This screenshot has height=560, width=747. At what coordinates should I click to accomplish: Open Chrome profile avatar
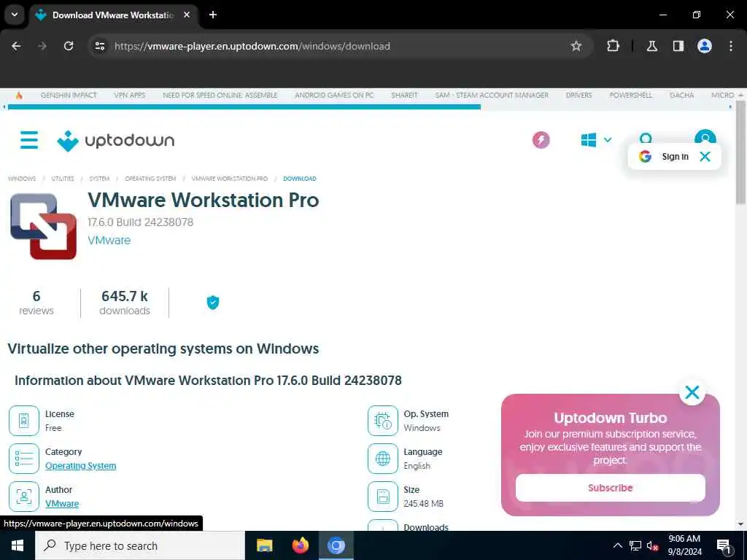click(704, 46)
